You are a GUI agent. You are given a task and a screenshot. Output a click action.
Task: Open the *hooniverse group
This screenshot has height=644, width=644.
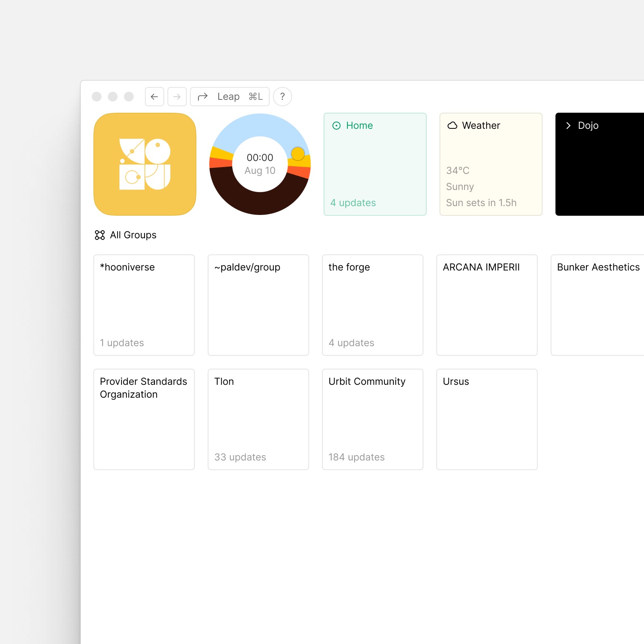click(144, 305)
